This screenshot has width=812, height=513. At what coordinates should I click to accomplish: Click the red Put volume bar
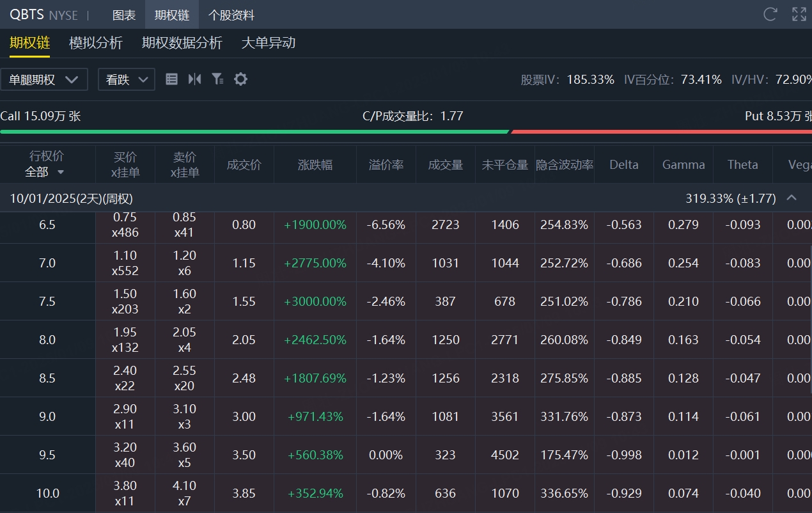(x=661, y=132)
